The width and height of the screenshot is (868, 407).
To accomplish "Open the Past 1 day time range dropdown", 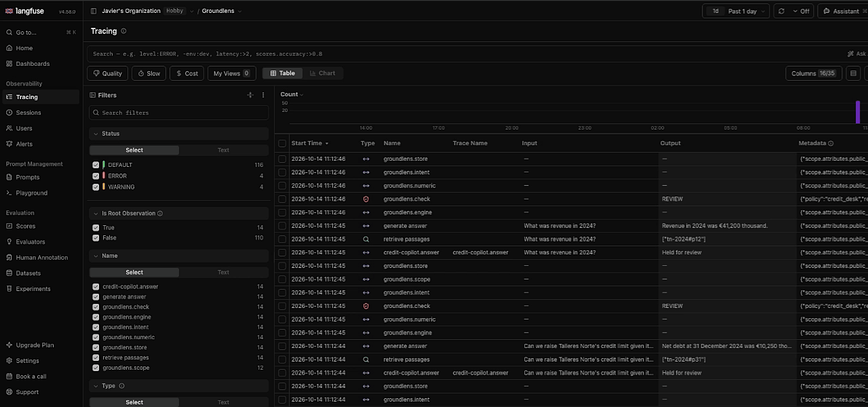I will (x=736, y=11).
